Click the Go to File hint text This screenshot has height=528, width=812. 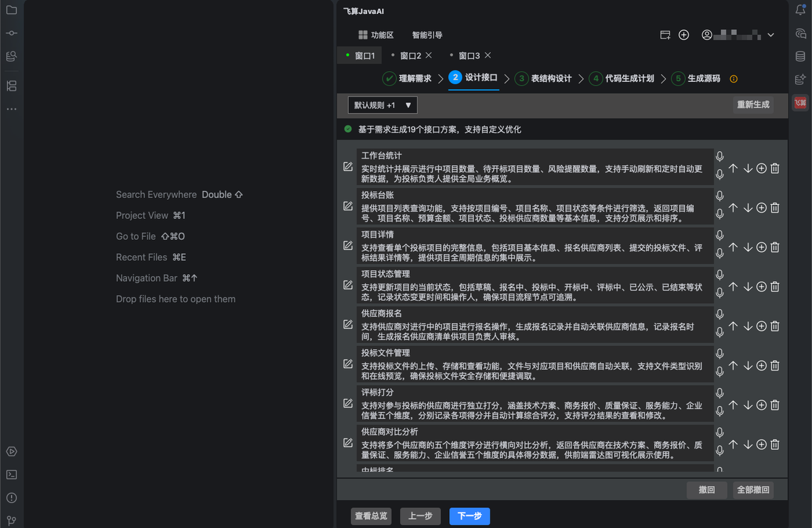[x=136, y=236]
